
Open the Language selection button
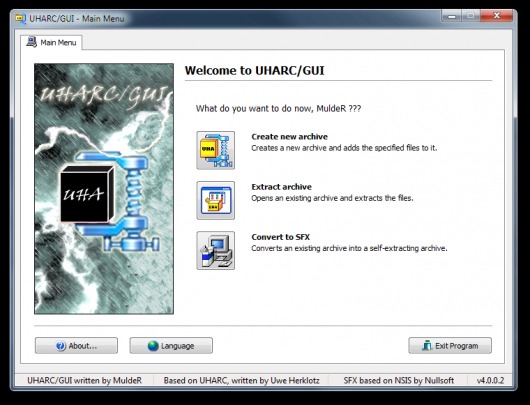click(x=171, y=346)
